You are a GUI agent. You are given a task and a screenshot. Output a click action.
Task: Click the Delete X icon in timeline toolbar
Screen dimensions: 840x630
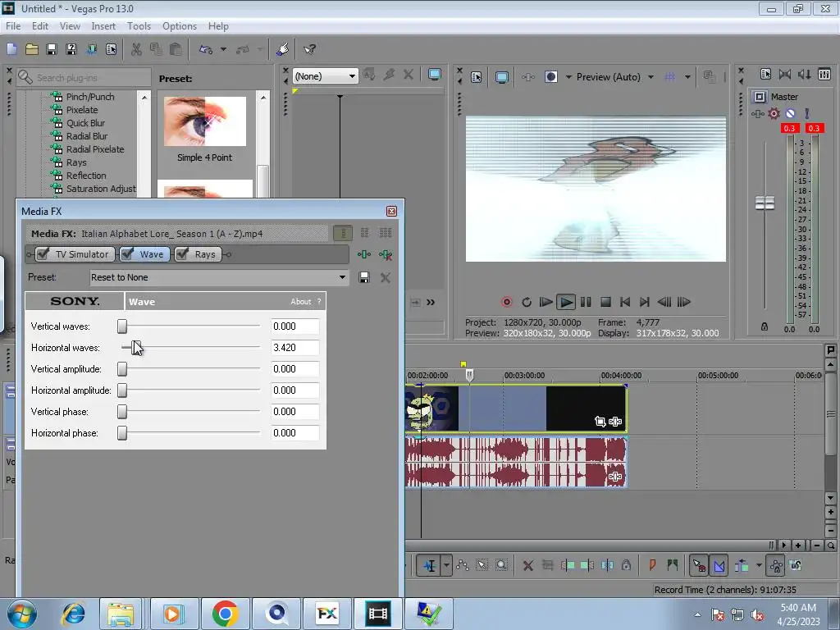[x=527, y=565]
